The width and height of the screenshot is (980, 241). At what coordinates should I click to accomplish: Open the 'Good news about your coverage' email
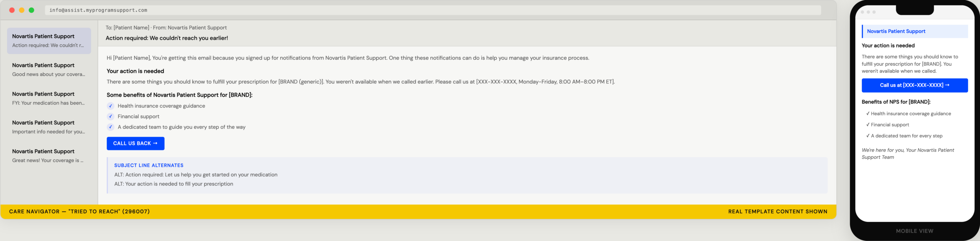point(49,70)
